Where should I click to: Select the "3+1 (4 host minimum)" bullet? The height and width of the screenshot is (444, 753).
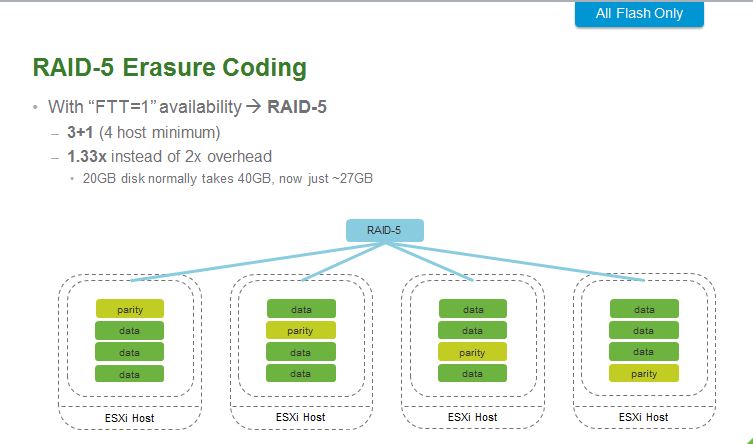pyautogui.click(x=143, y=132)
